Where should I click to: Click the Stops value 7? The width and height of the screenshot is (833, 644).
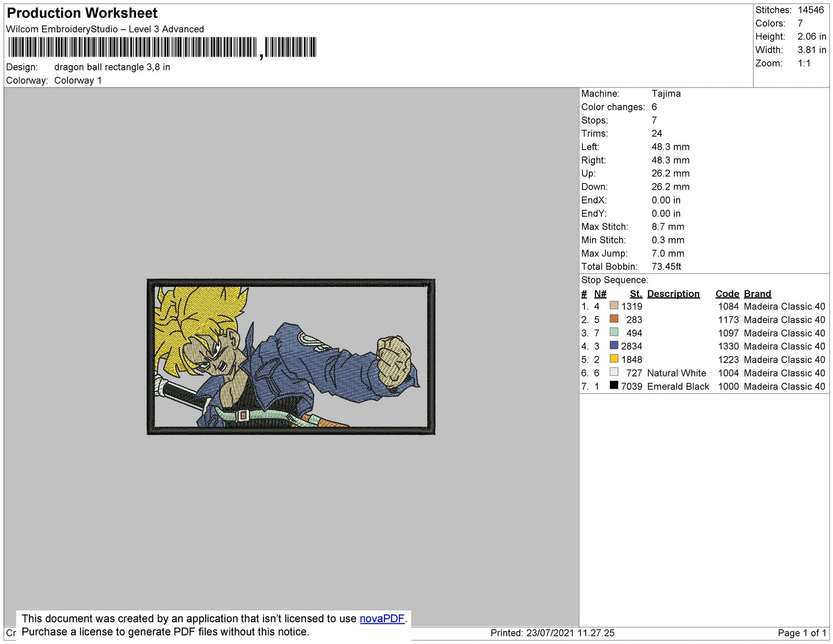click(654, 120)
